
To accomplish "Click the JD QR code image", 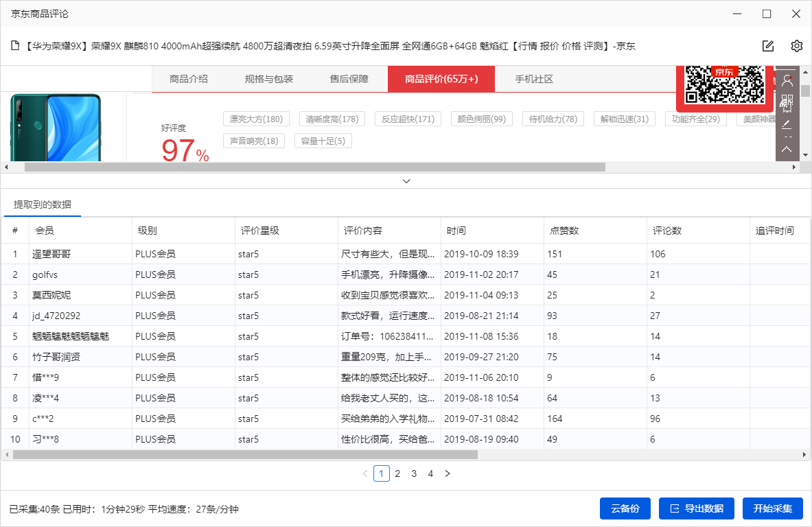I will point(724,85).
